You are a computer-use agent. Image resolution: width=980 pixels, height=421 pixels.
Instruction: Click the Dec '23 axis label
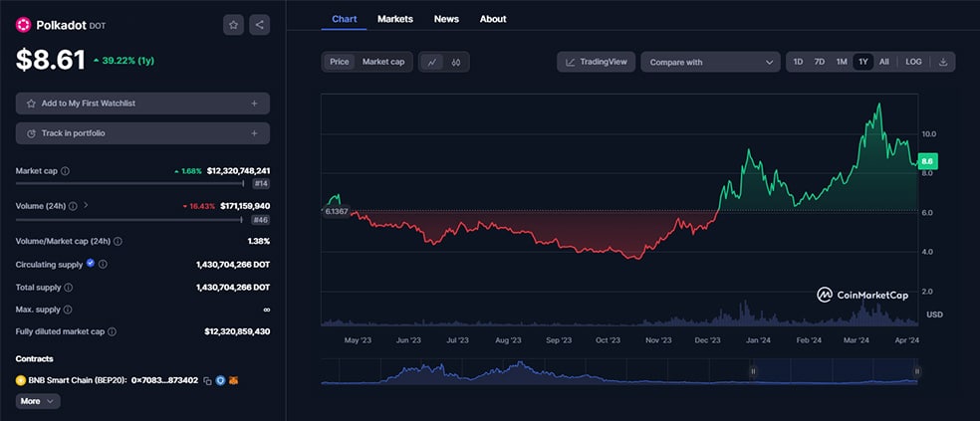(x=707, y=340)
